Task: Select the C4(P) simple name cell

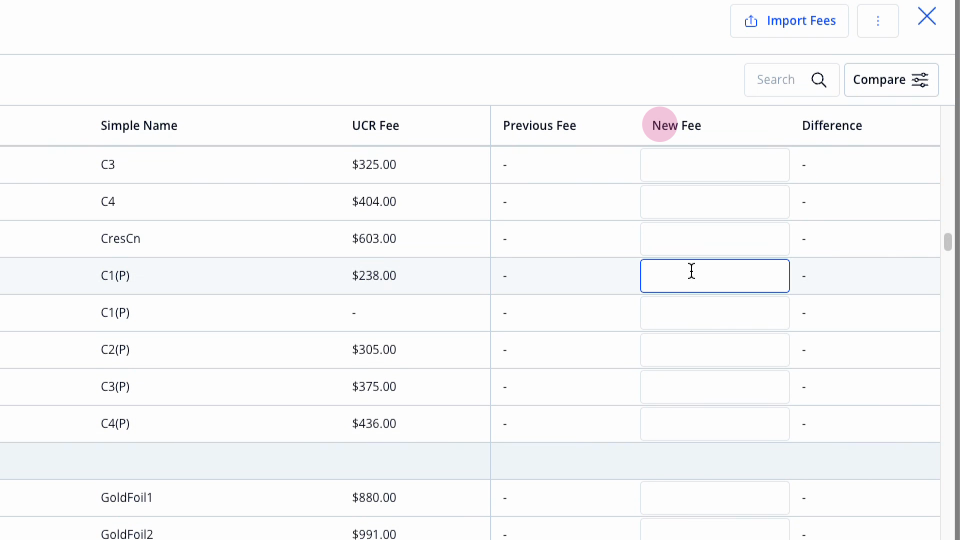Action: 115,424
